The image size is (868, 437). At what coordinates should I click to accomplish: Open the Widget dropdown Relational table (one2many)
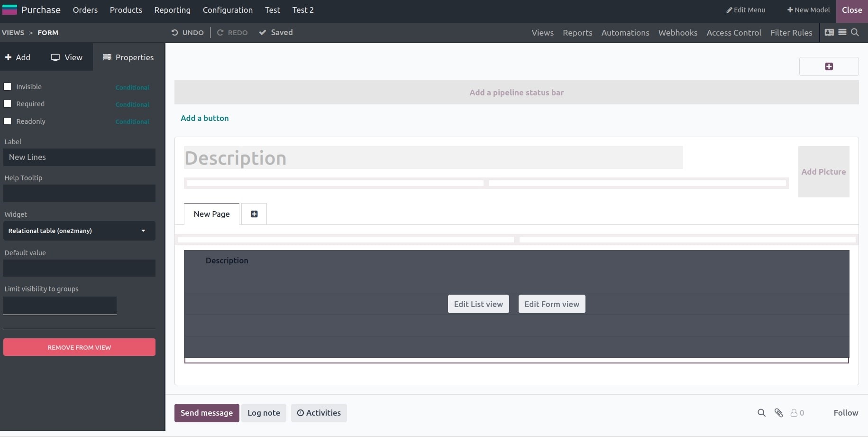79,231
